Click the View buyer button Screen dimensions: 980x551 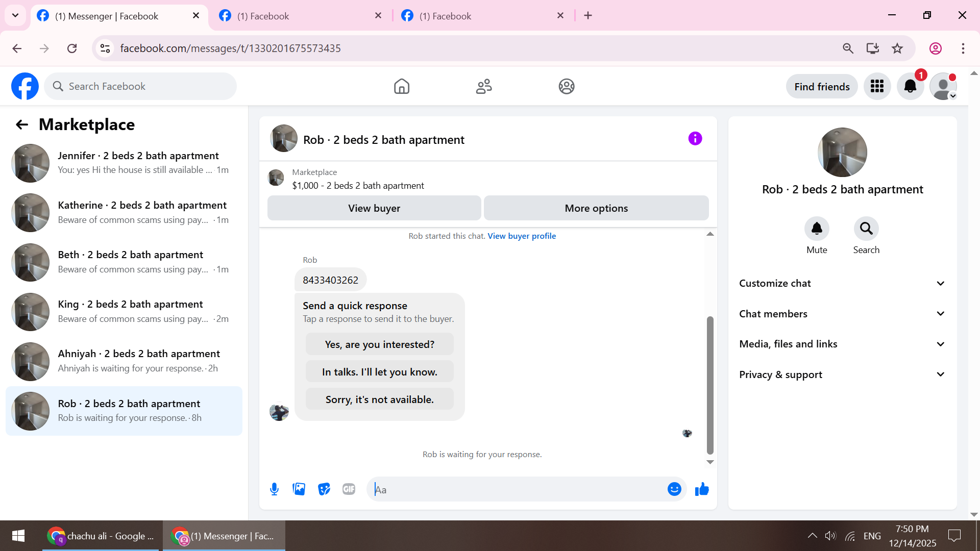point(374,208)
